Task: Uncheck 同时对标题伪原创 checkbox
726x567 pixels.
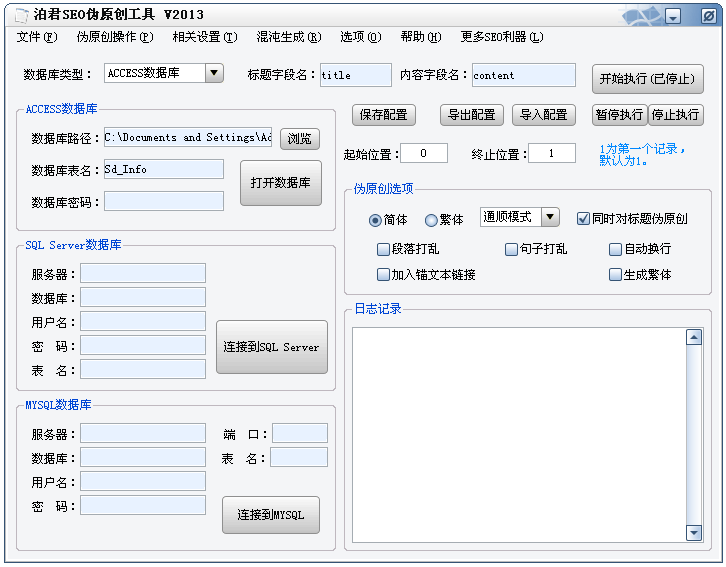Action: coord(583,218)
